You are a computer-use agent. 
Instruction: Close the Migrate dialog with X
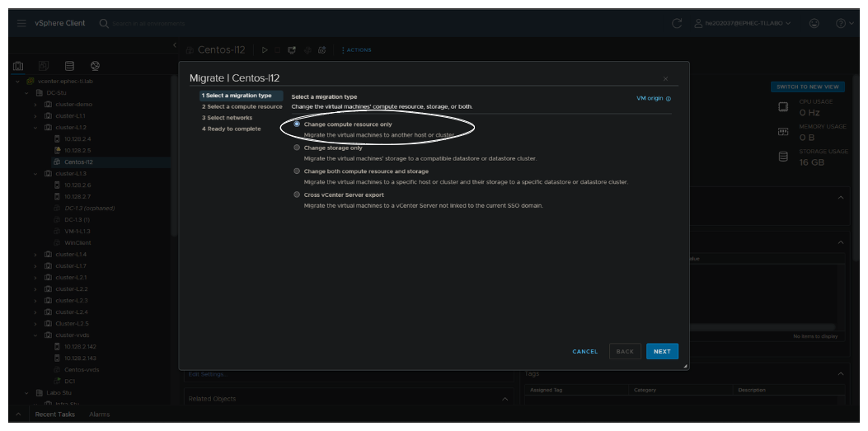pos(665,78)
